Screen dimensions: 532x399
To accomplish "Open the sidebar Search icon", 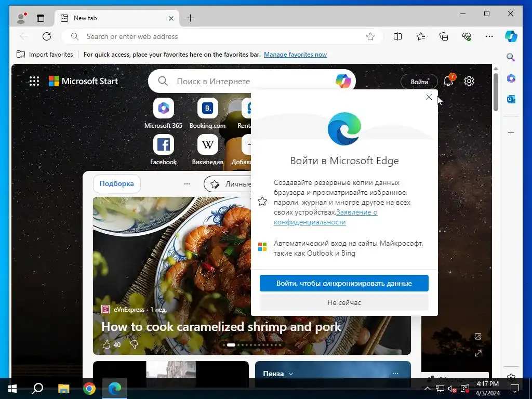I will (511, 57).
